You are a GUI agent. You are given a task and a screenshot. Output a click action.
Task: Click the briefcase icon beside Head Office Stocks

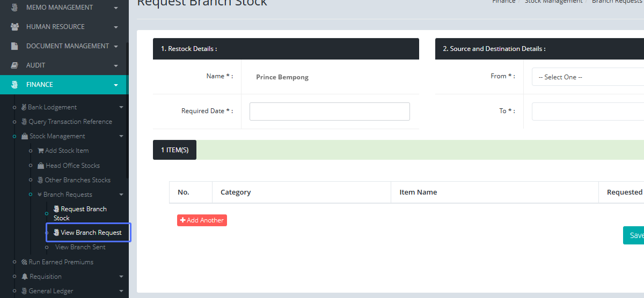pyautogui.click(x=41, y=166)
